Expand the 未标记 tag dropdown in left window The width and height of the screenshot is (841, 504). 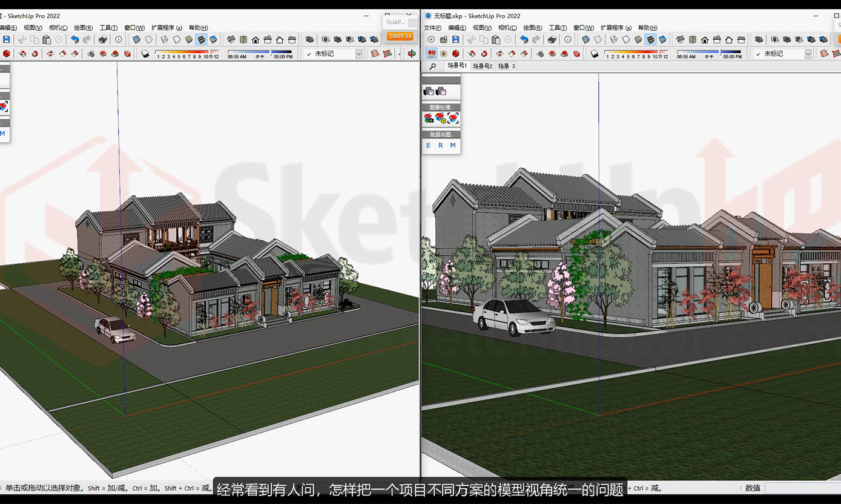(x=358, y=54)
